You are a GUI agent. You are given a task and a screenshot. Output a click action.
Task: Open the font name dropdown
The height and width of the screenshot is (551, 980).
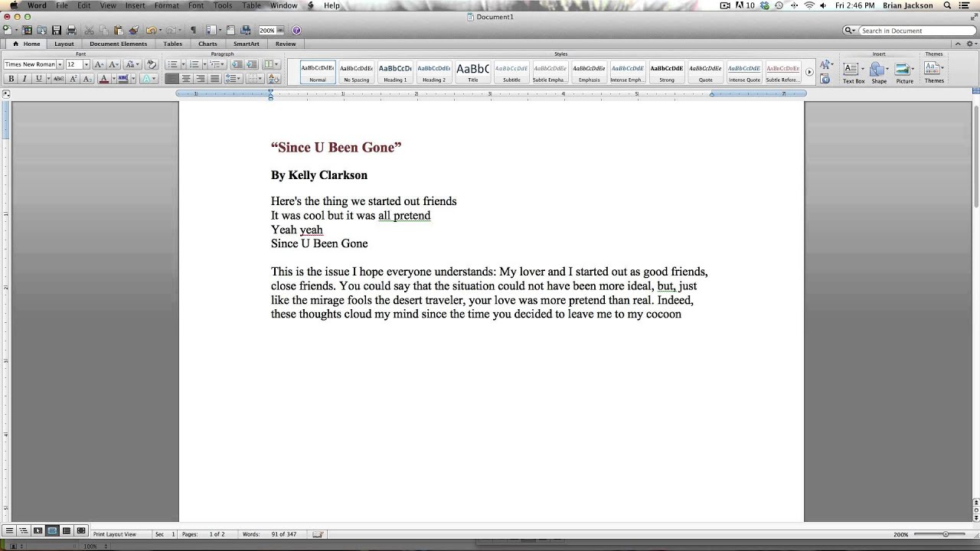tap(60, 64)
